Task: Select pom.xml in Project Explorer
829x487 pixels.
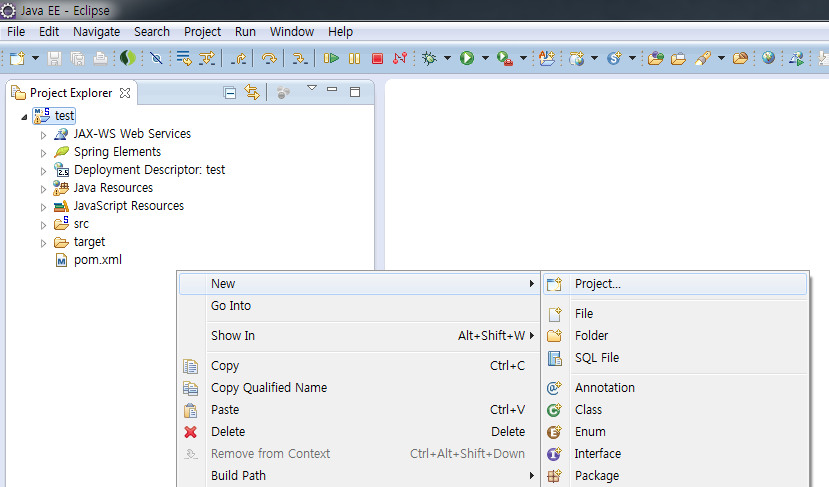Action: 97,260
